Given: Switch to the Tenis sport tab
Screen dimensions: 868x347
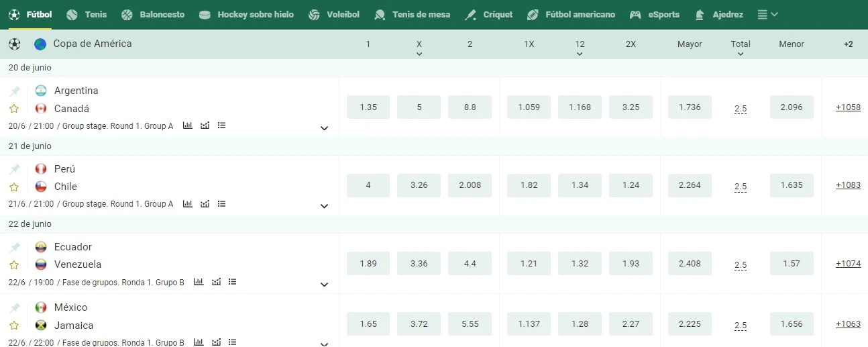Looking at the screenshot, I should coord(87,14).
